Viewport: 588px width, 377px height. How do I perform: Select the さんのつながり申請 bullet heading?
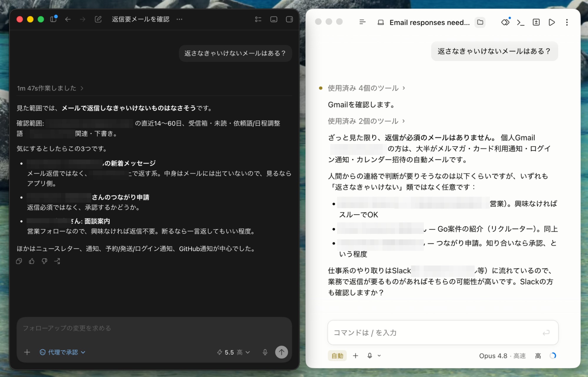click(x=120, y=197)
